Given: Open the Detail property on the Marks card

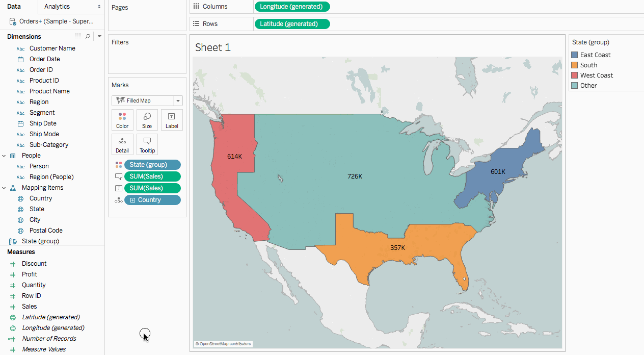Looking at the screenshot, I should (122, 144).
